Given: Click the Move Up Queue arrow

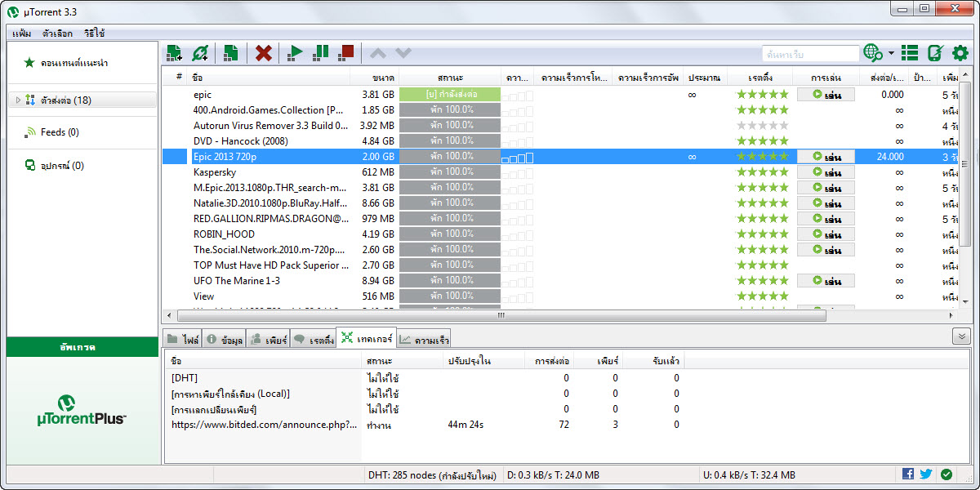Looking at the screenshot, I should [377, 53].
